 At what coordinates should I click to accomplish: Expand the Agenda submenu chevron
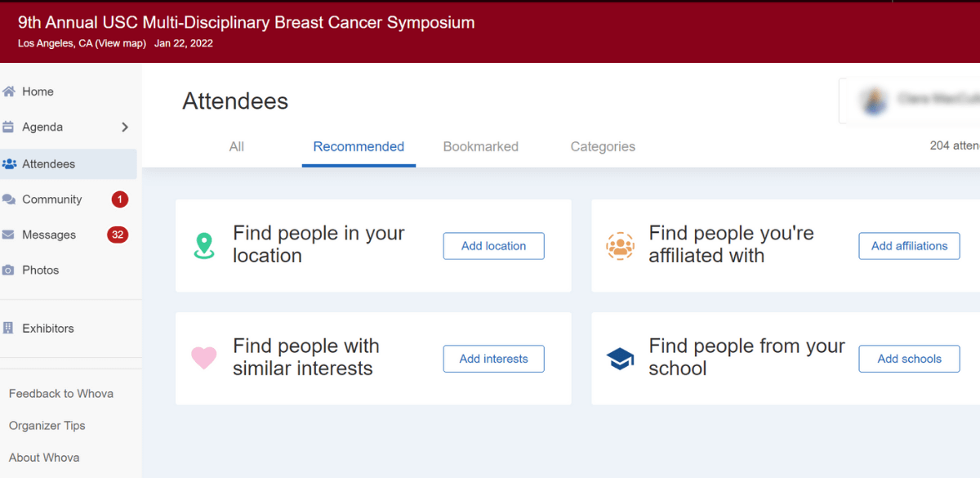pyautogui.click(x=126, y=127)
